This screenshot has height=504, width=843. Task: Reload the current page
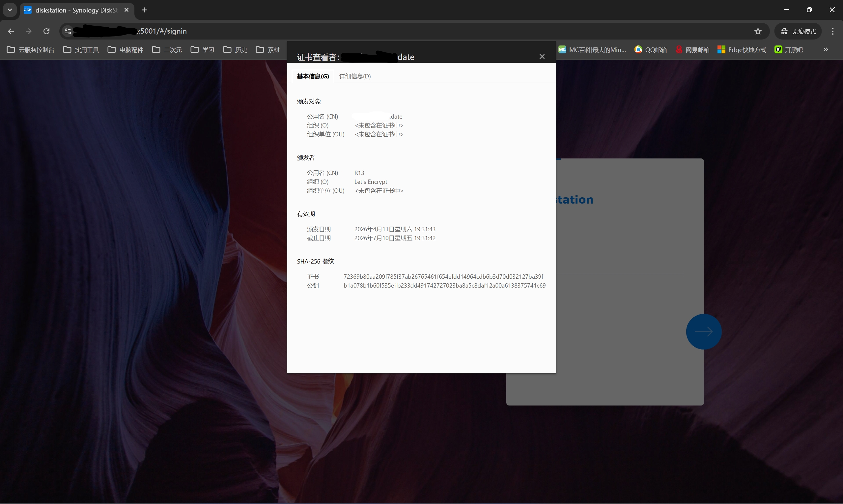[x=46, y=31]
